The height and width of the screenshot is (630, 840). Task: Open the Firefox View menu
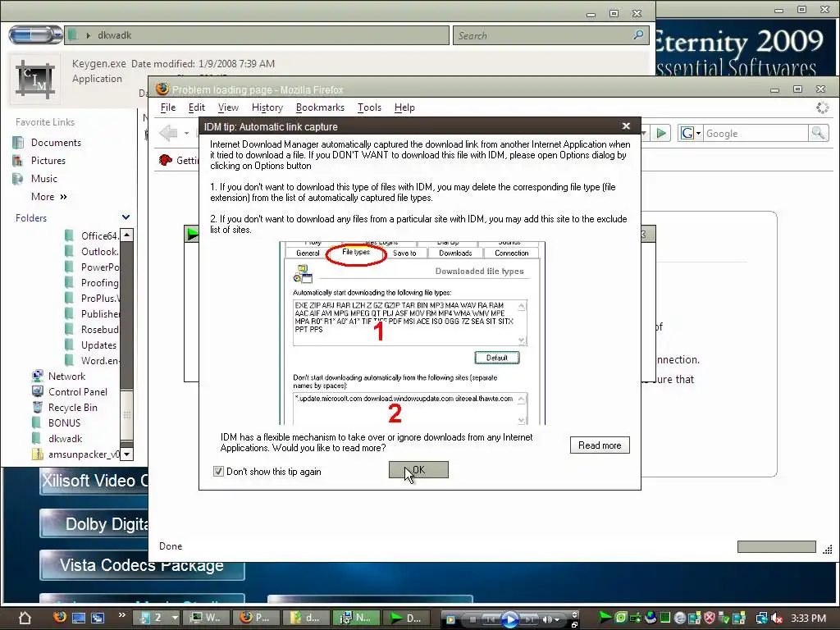coord(228,107)
